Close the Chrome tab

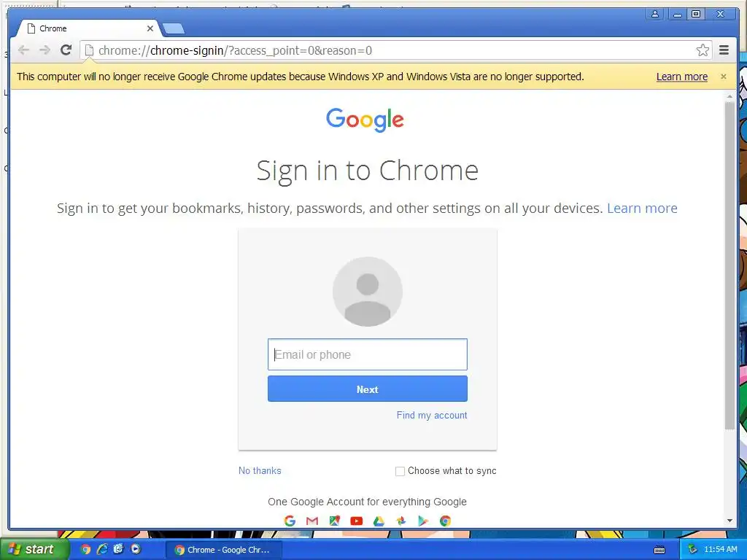tap(150, 28)
